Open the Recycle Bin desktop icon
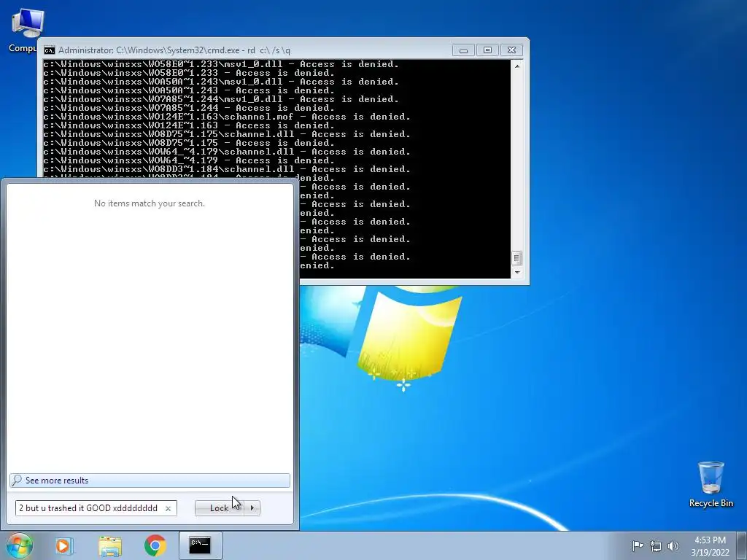Viewport: 747px width, 560px height. point(711,484)
